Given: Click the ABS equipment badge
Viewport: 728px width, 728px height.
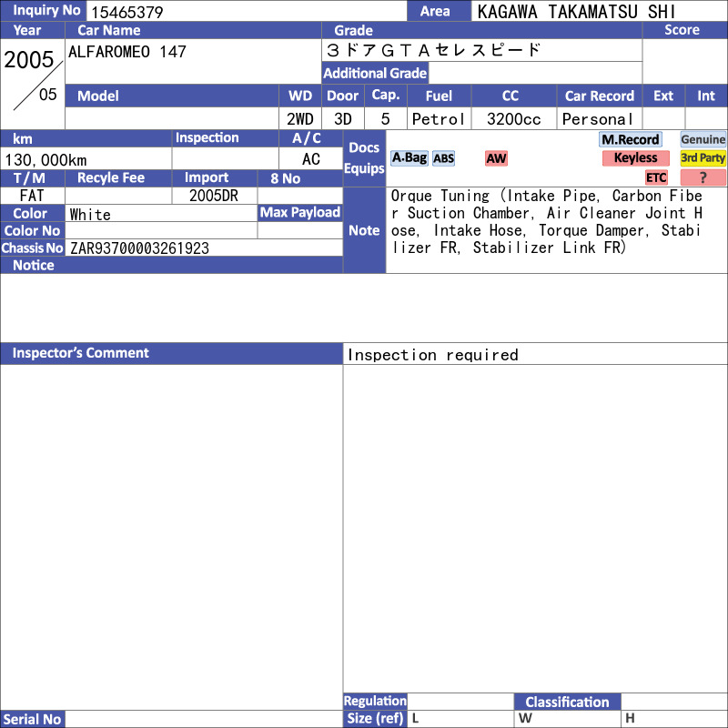Looking at the screenshot, I should click(443, 158).
